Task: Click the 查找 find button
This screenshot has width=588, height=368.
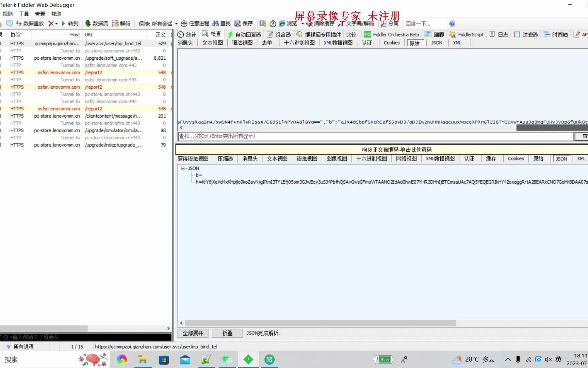Action: pyautogui.click(x=222, y=23)
